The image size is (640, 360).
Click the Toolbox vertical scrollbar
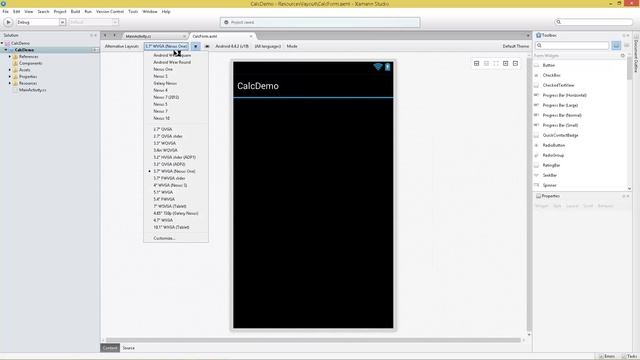629,69
